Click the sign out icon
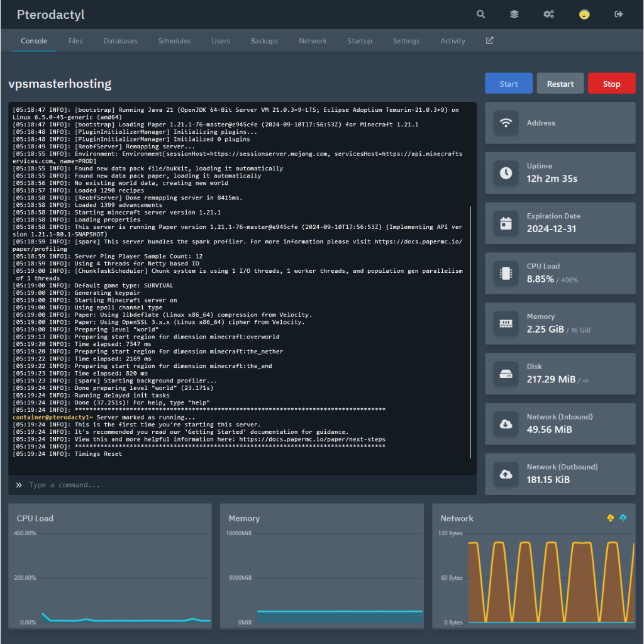644x644 pixels. (619, 14)
